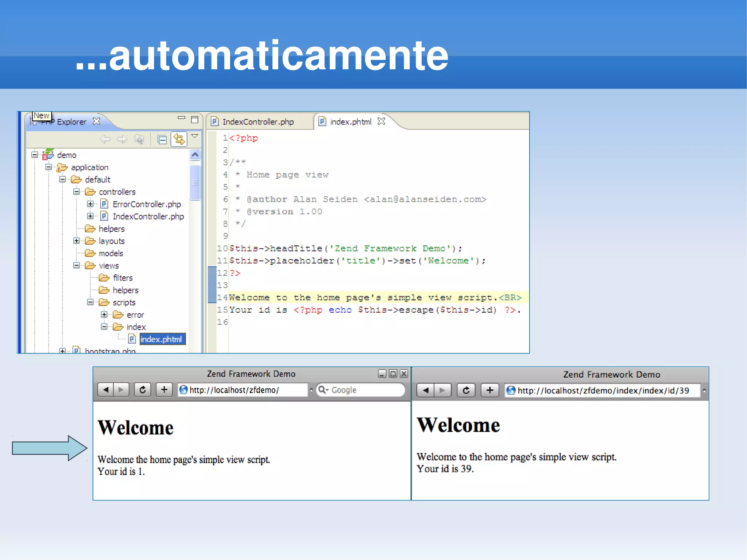Collapse the index folder in tree

click(104, 327)
